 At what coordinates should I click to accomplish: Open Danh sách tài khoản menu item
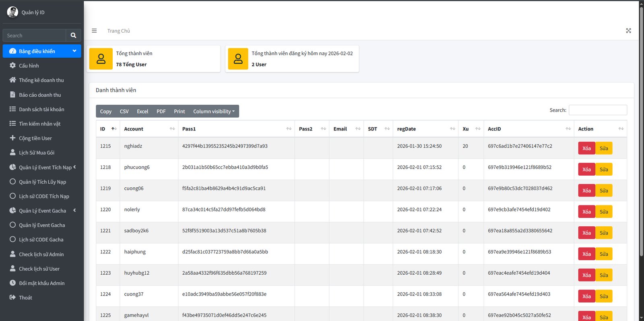(x=41, y=109)
